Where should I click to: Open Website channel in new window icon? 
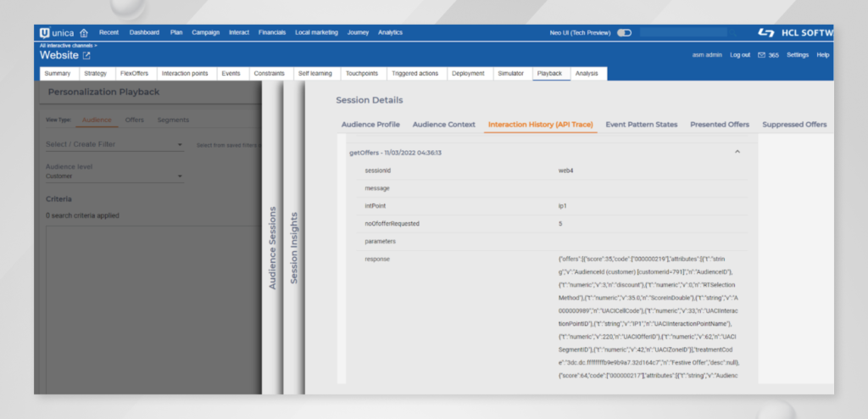point(86,55)
